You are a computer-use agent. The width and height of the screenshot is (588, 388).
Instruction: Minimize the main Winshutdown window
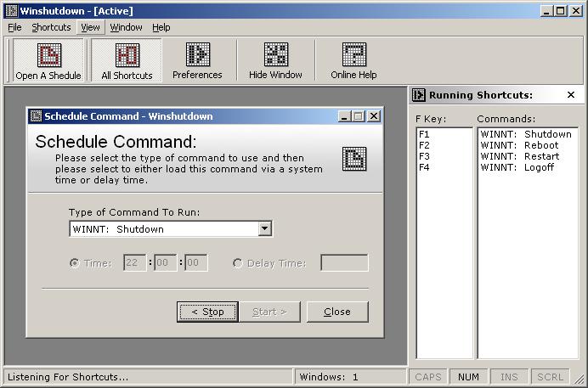click(546, 11)
